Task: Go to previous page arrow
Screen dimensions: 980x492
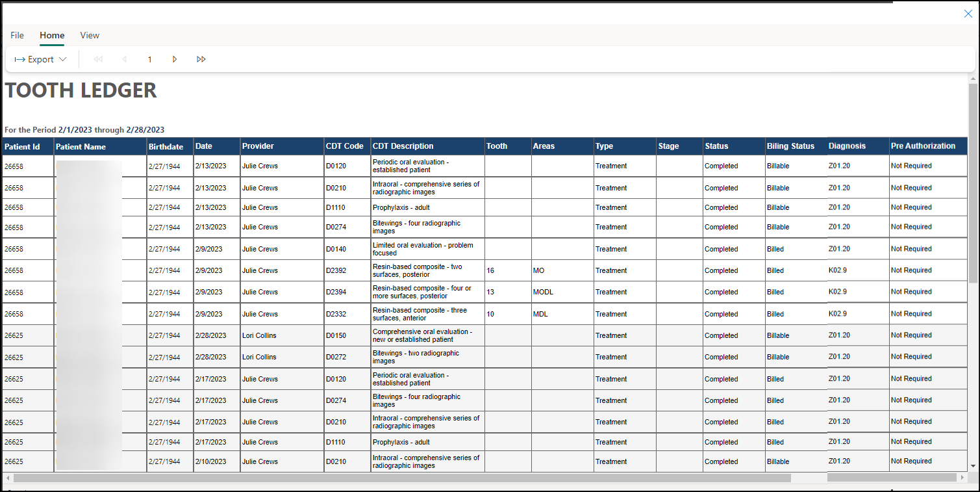Action: click(124, 59)
